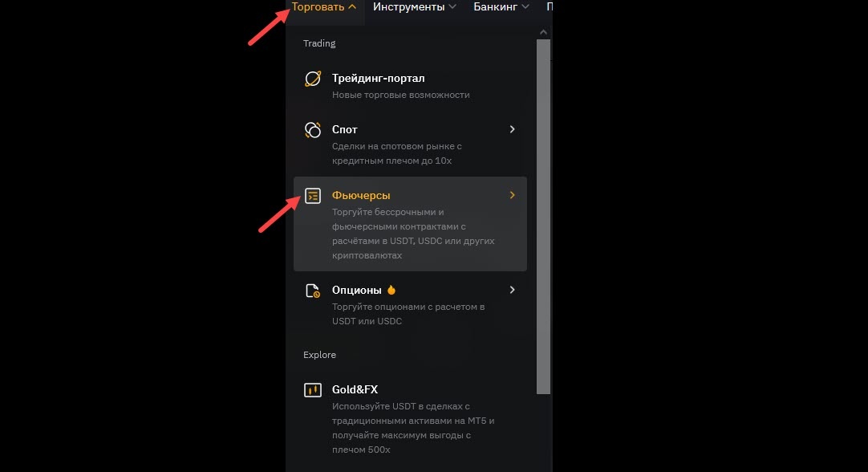
Task: Click the scrollbar up arrow
Action: pyautogui.click(x=544, y=32)
